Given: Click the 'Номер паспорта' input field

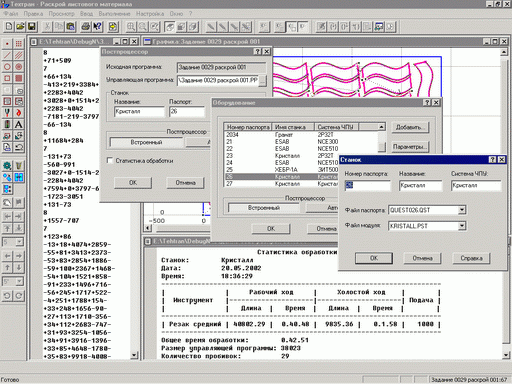Looking at the screenshot, I should [x=367, y=185].
